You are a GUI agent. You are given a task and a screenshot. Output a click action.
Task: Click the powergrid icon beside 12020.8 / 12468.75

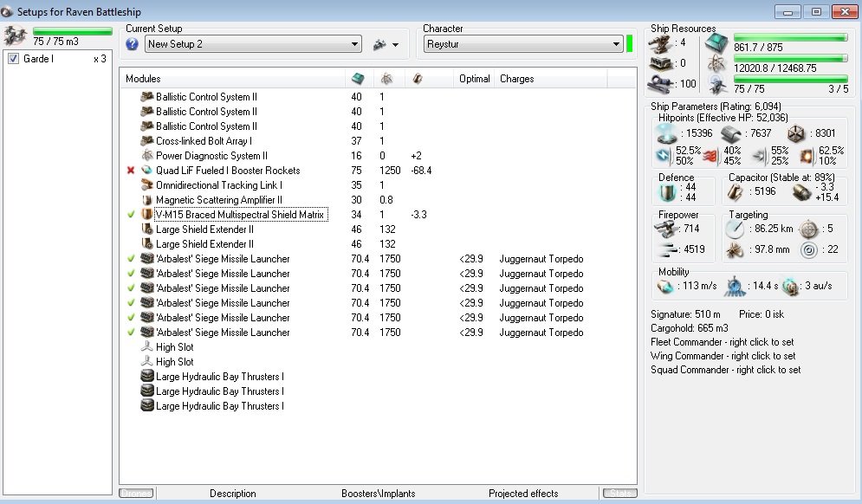(x=716, y=64)
